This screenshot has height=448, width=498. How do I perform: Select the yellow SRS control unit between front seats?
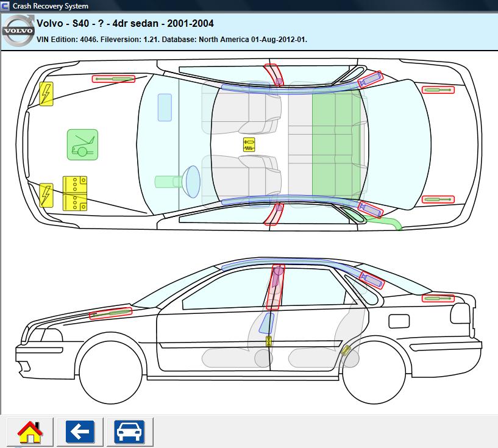(249, 144)
